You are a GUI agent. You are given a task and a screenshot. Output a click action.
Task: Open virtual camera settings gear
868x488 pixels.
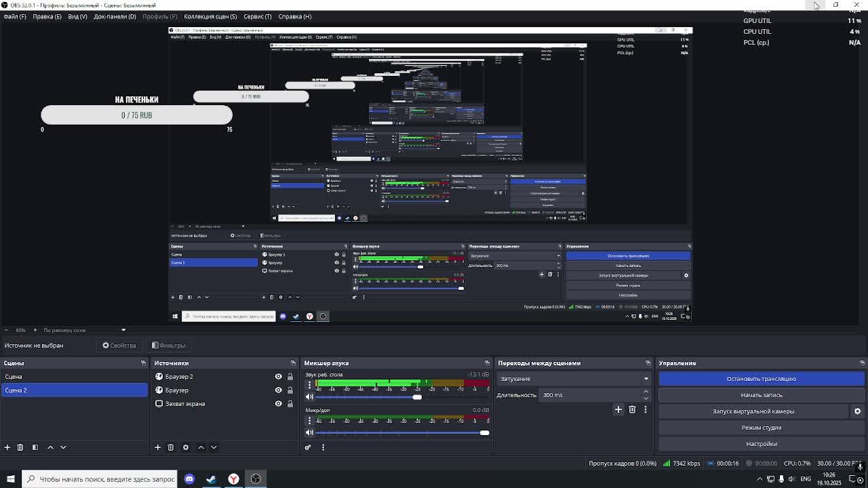[x=857, y=411]
